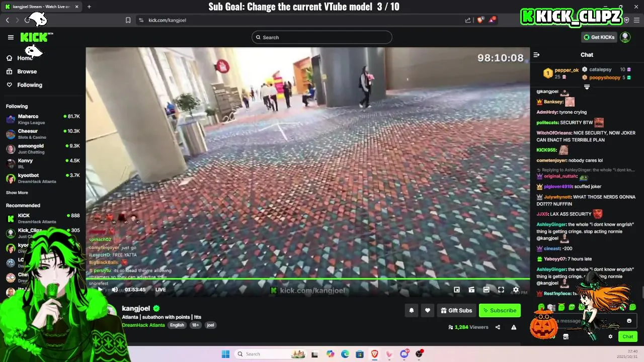Screen dimensions: 644x362
Task: Click the joel tag
Action: (x=210, y=325)
